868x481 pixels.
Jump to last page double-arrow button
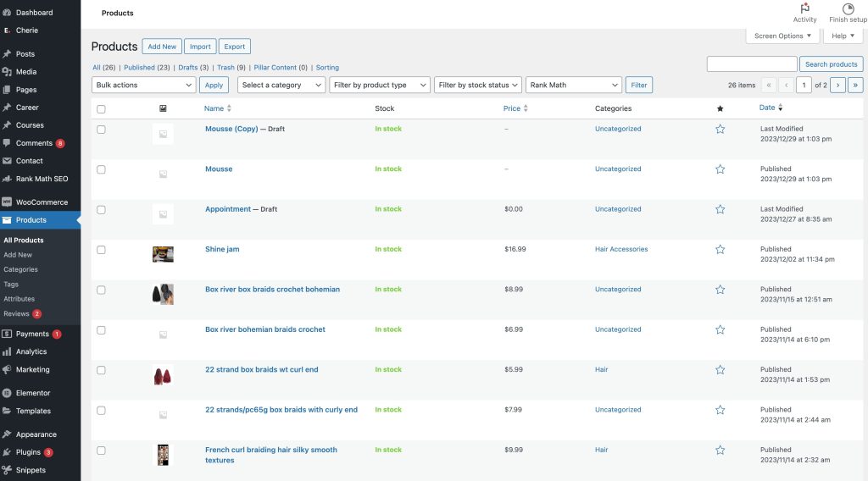coord(855,85)
